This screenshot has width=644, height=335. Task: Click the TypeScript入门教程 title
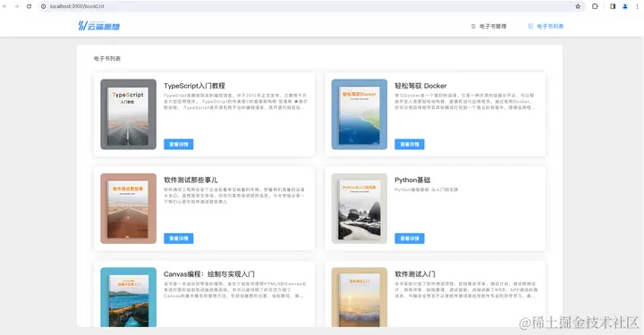point(194,86)
